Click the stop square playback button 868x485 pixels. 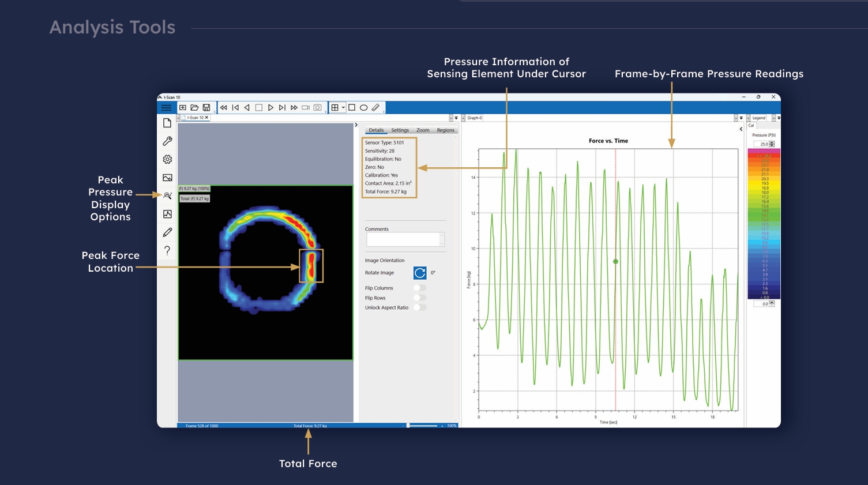coord(259,108)
